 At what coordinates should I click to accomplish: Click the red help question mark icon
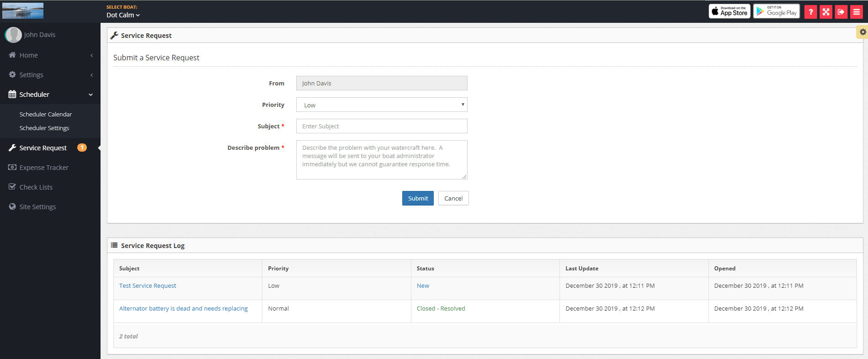(x=810, y=12)
